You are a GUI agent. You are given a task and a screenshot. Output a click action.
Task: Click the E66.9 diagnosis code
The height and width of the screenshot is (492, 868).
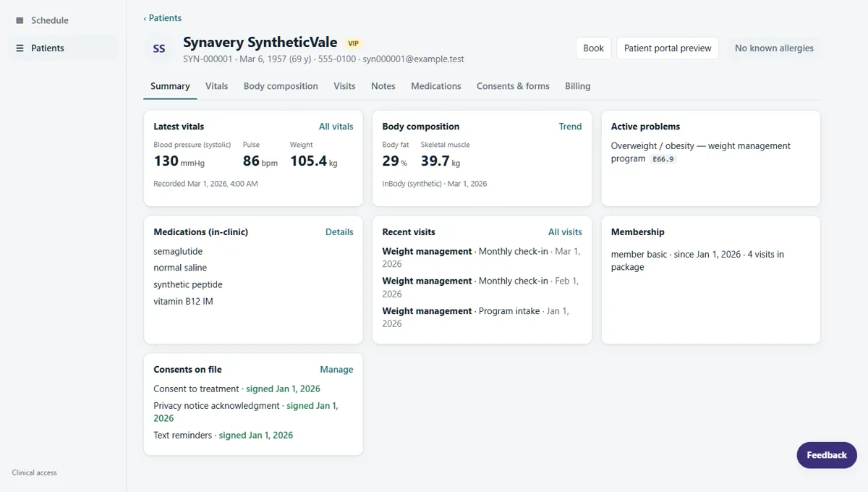[663, 159]
